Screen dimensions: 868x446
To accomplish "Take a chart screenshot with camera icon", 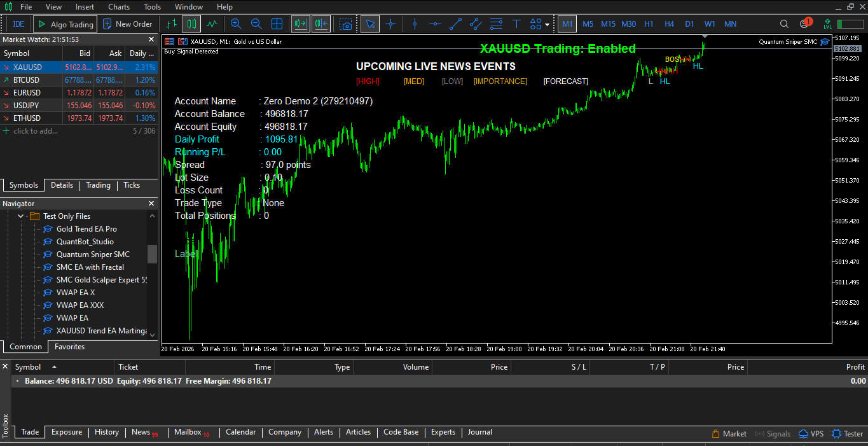I will click(345, 24).
